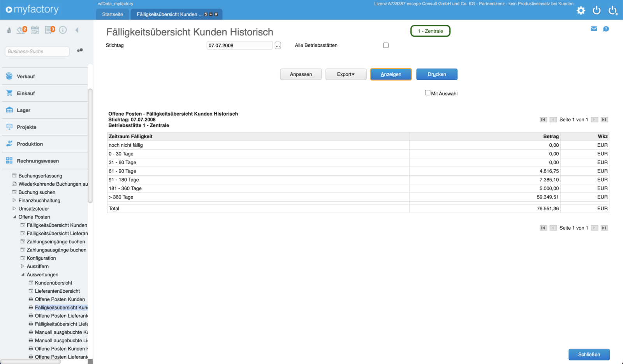Open the calendar icon in sidebar toolbar
The image size is (623, 364).
[35, 30]
